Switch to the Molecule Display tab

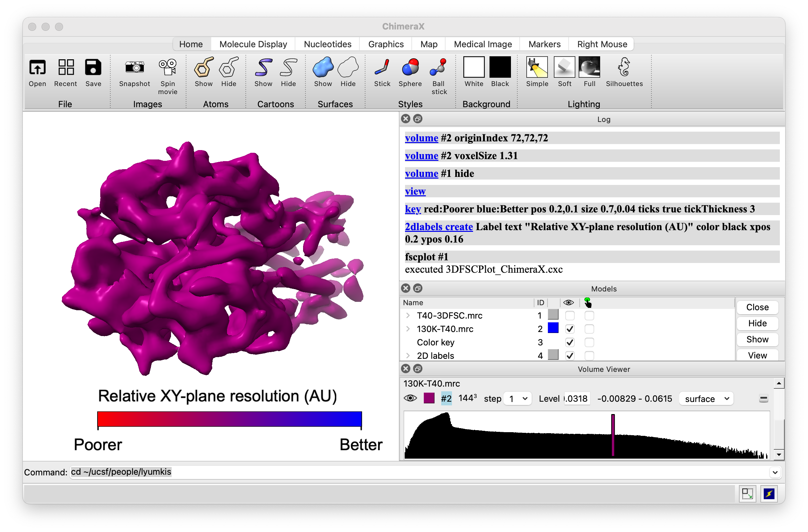(253, 44)
